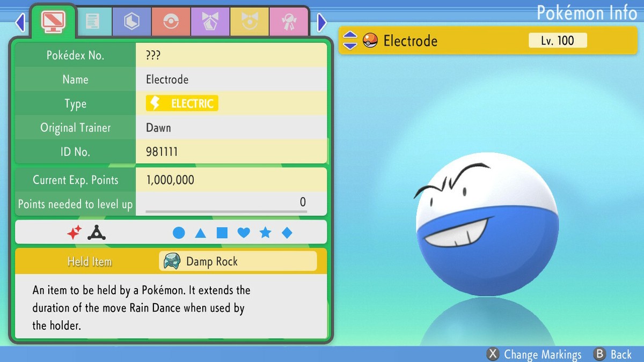Select the Damp Rock held item field

click(x=238, y=261)
